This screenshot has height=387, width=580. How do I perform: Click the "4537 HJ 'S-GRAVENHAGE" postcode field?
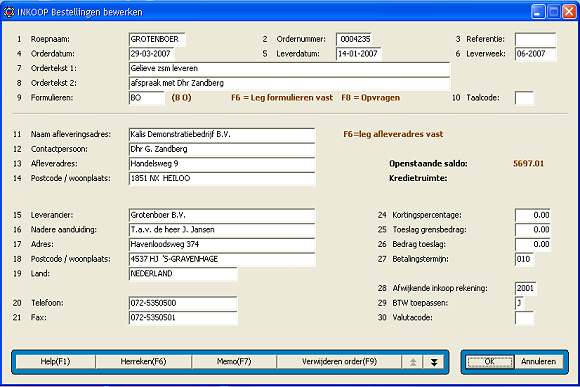tap(222, 259)
